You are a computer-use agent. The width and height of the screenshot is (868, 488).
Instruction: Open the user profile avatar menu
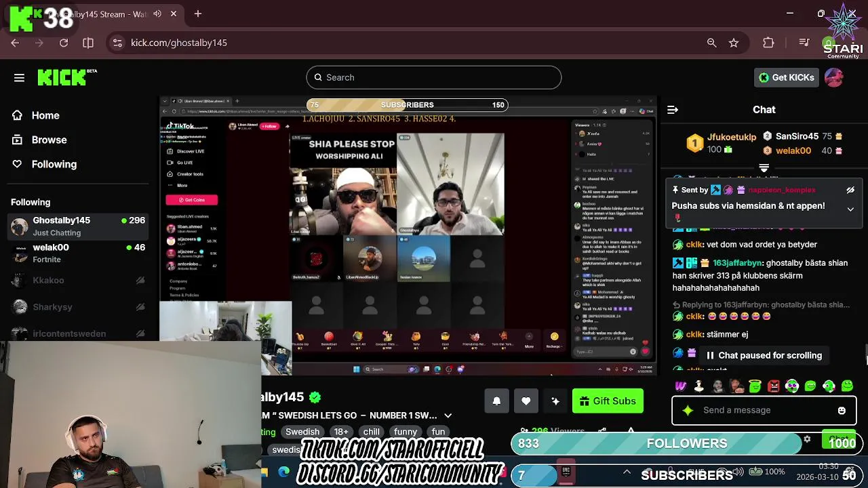point(834,77)
